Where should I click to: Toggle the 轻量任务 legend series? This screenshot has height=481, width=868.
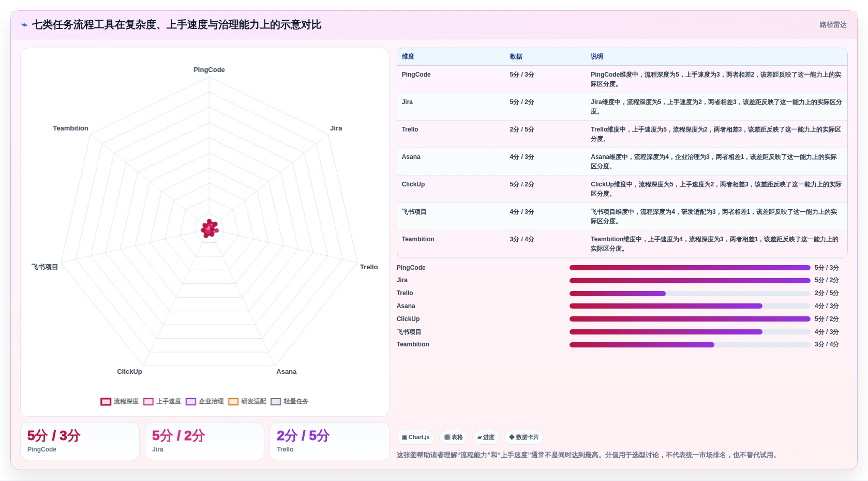289,401
